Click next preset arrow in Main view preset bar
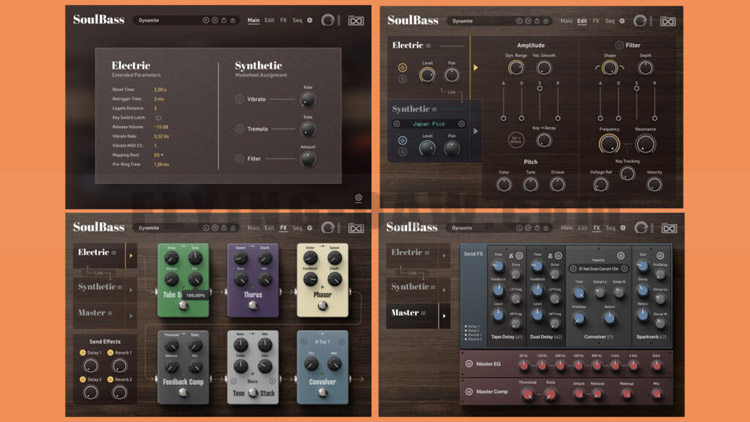 pos(215,20)
